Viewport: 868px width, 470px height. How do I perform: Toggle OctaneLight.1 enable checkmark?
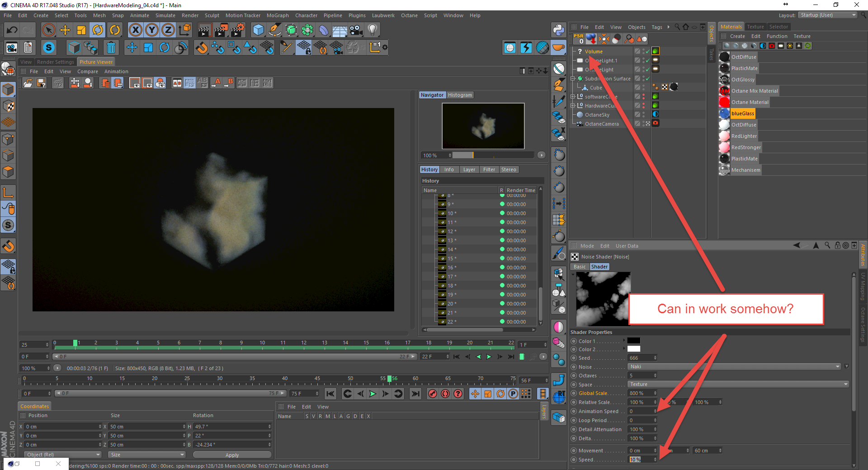pos(647,61)
